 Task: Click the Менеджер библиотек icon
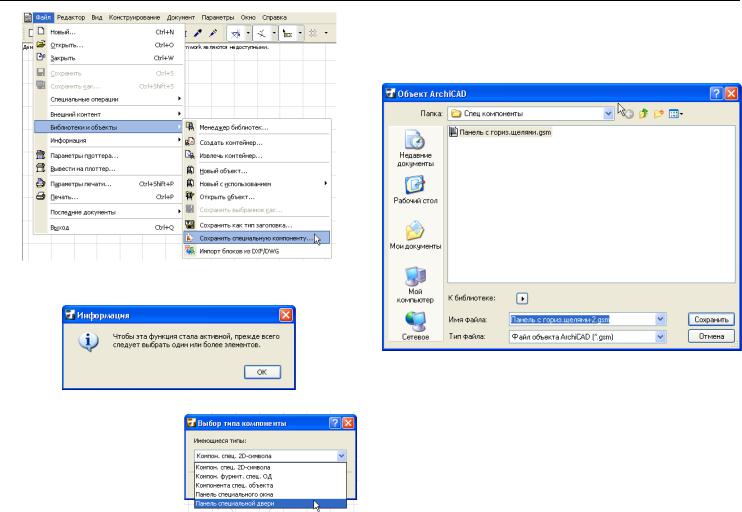click(x=190, y=127)
